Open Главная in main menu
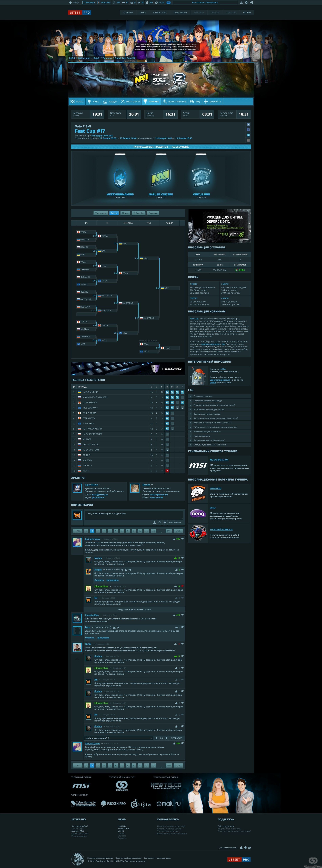Image resolution: width=322 pixels, height=868 pixels. point(128,13)
